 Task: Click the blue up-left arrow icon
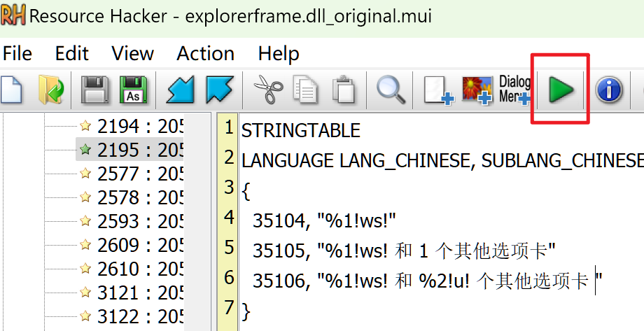pos(220,89)
